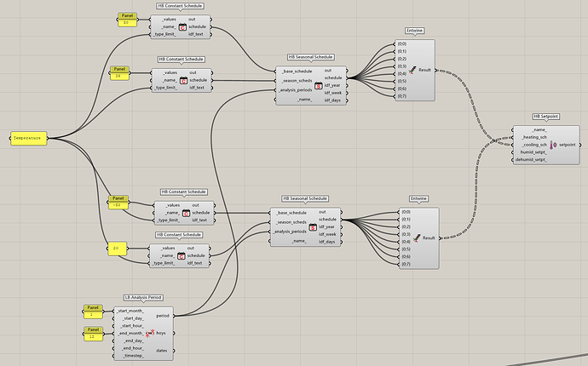Click idf_text on the schedule fed by panel -50
The height and width of the screenshot is (366, 588).
[200, 220]
